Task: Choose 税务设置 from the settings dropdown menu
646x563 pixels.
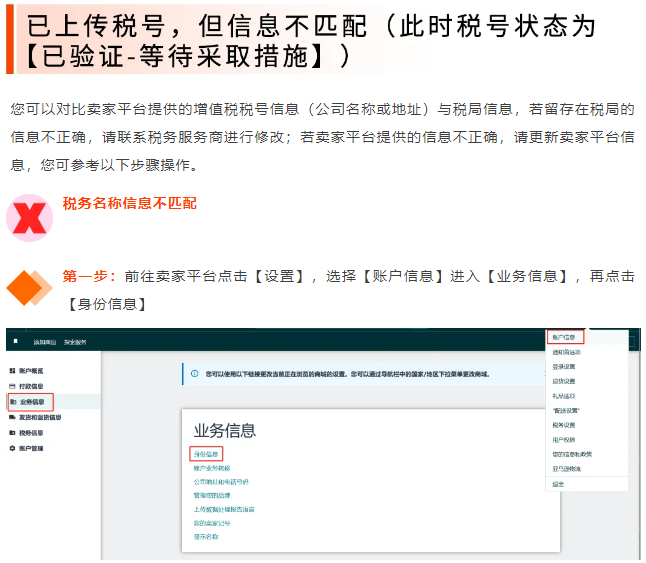Action: [x=564, y=425]
